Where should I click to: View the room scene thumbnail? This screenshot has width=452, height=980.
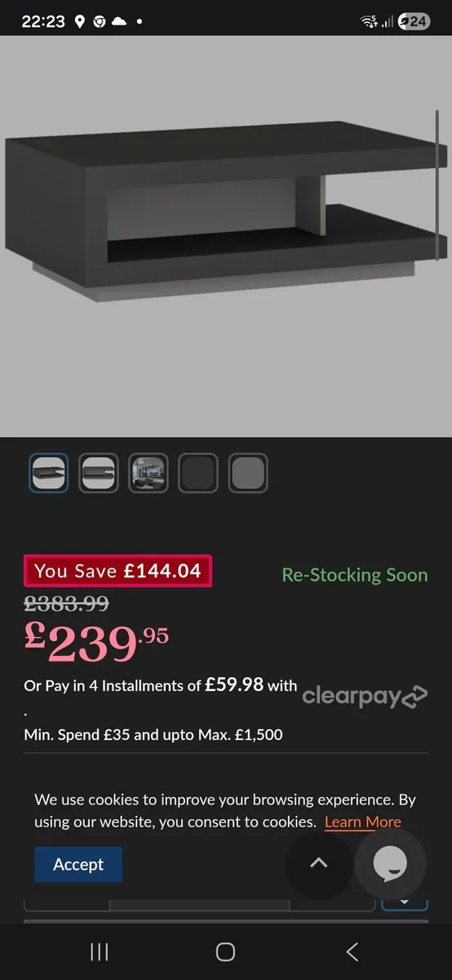(148, 473)
